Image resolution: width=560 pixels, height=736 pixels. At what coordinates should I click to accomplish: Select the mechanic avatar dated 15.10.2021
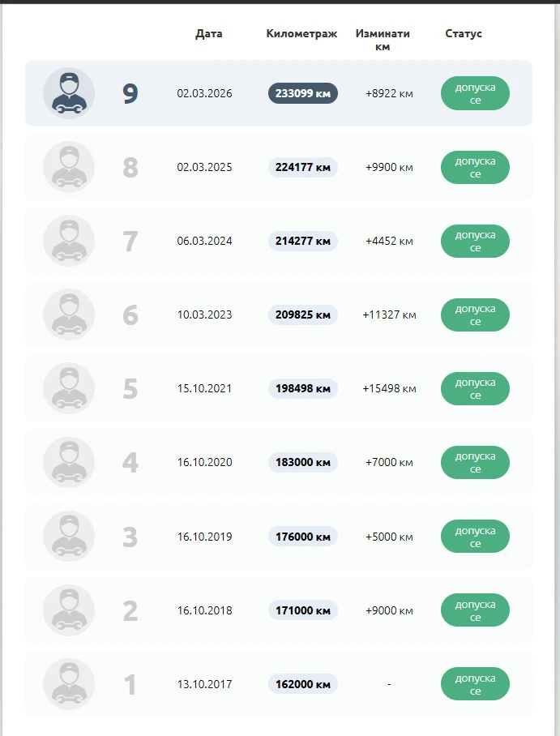tap(69, 388)
